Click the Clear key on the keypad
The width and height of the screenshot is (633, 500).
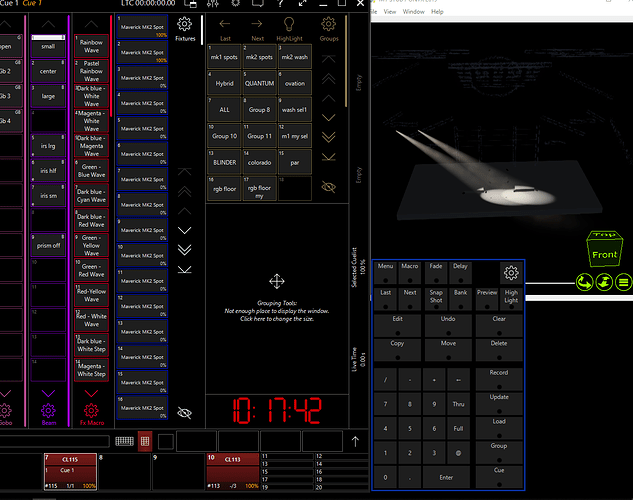tap(499, 325)
